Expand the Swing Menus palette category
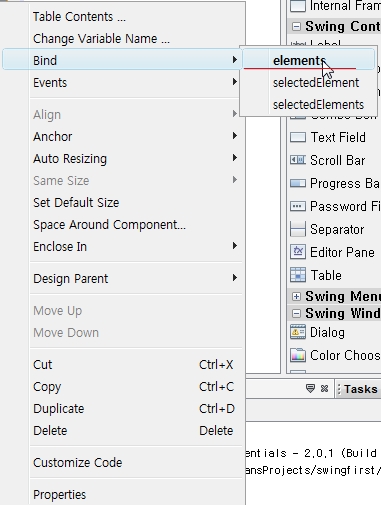 click(x=296, y=296)
